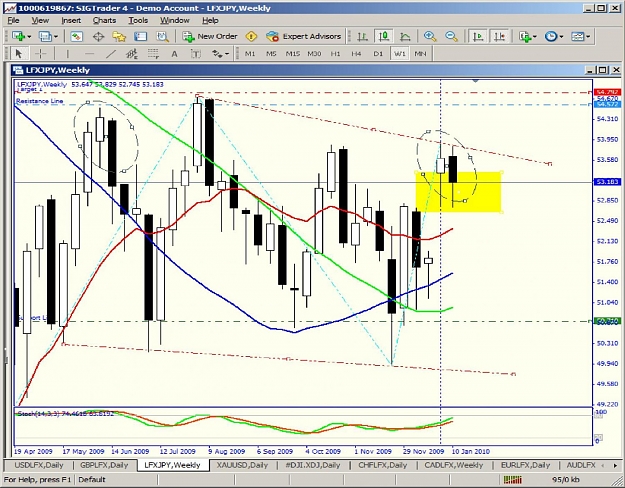
Task: Select the Fibonacci Retracement tool
Action: [x=153, y=53]
